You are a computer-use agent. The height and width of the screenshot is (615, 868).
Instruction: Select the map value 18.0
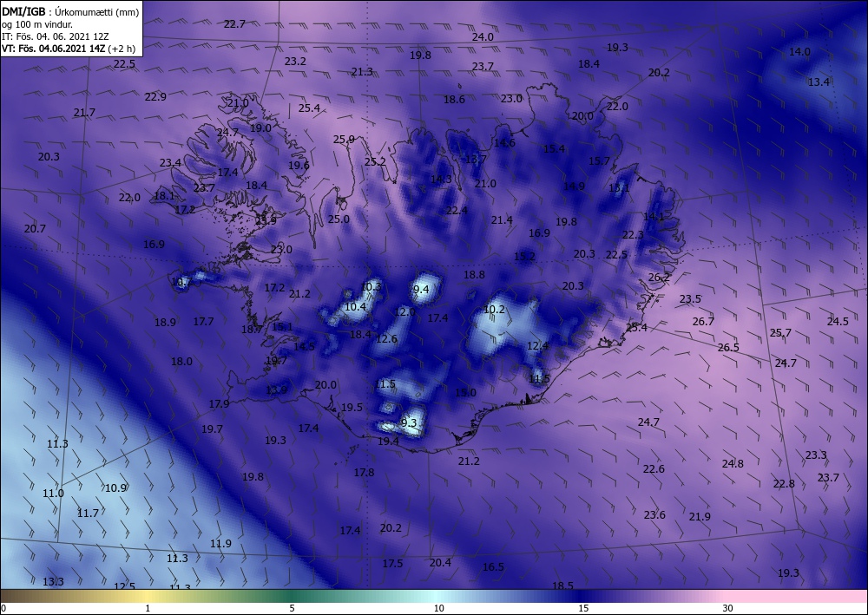point(181,362)
